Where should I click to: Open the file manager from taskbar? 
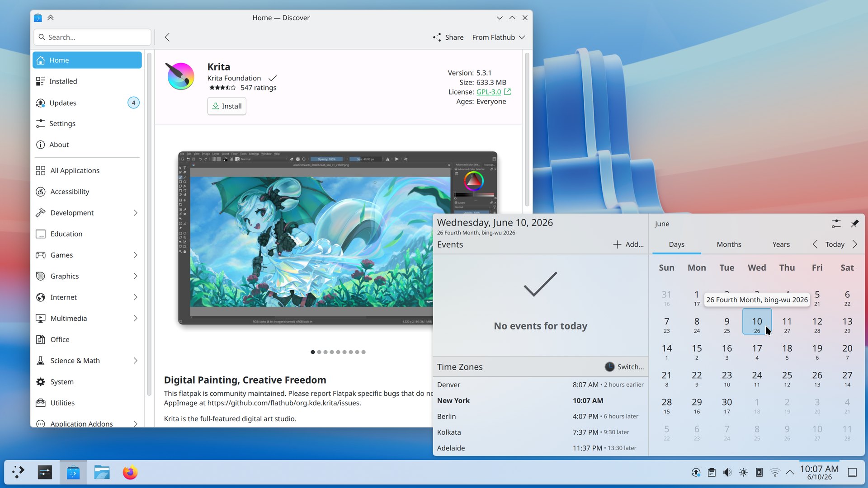point(102,473)
